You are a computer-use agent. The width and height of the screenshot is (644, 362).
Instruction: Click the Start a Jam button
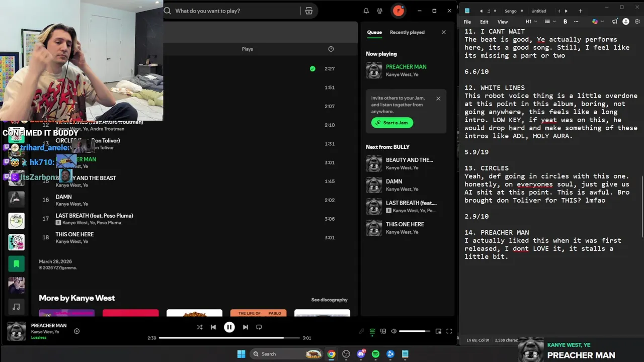coord(392,123)
